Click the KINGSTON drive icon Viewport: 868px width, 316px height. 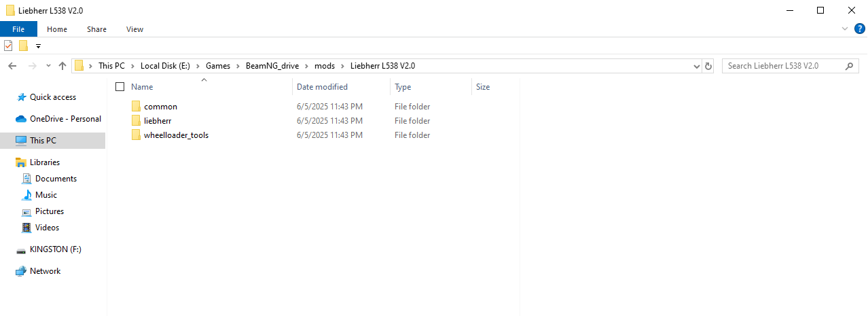coord(21,249)
